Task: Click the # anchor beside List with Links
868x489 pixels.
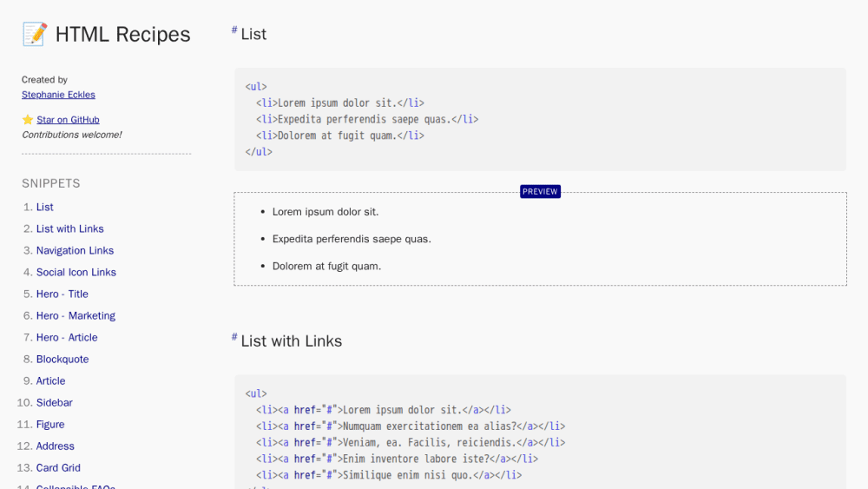Action: point(234,337)
